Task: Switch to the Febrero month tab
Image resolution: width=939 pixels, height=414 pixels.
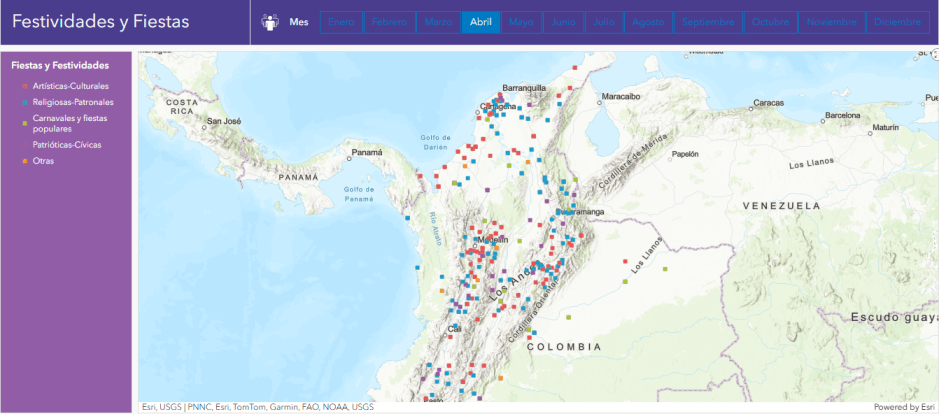Action: tap(389, 22)
